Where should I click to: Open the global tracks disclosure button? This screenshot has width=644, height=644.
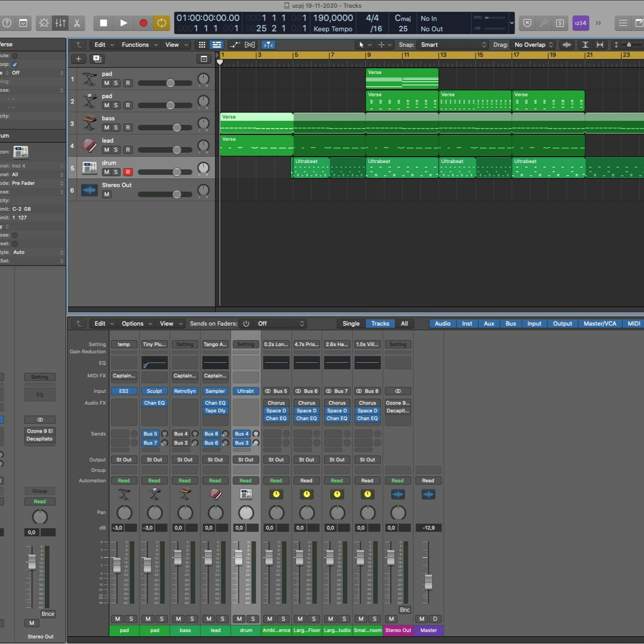204,59
